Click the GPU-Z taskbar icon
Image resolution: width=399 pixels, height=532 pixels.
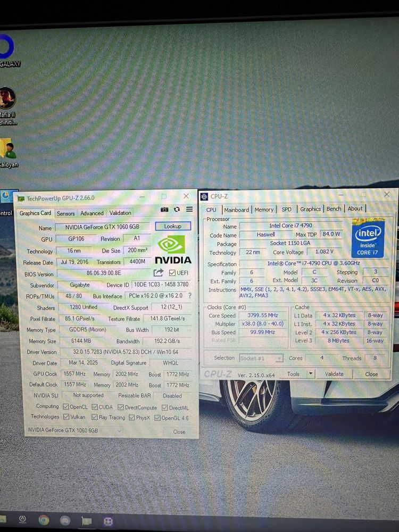click(x=87, y=520)
